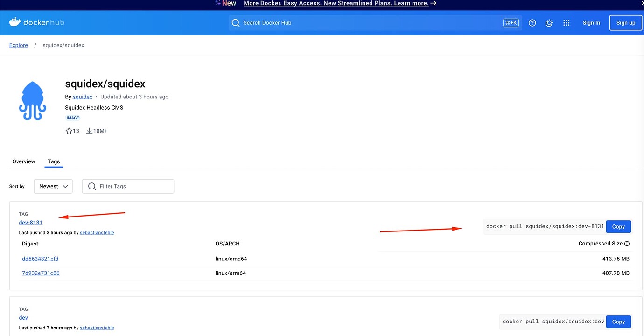Open sebastianstehle link under dev-8131
This screenshot has width=644, height=336.
coord(97,232)
